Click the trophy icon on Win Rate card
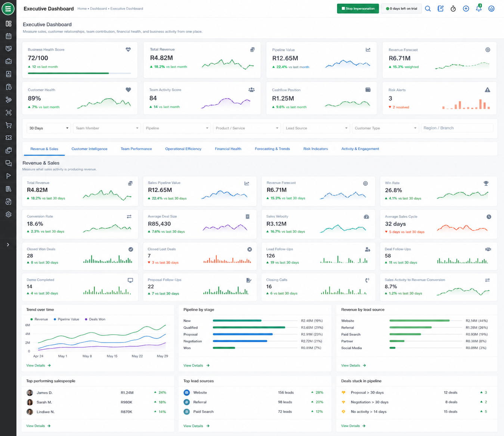504x436 pixels. click(x=486, y=183)
